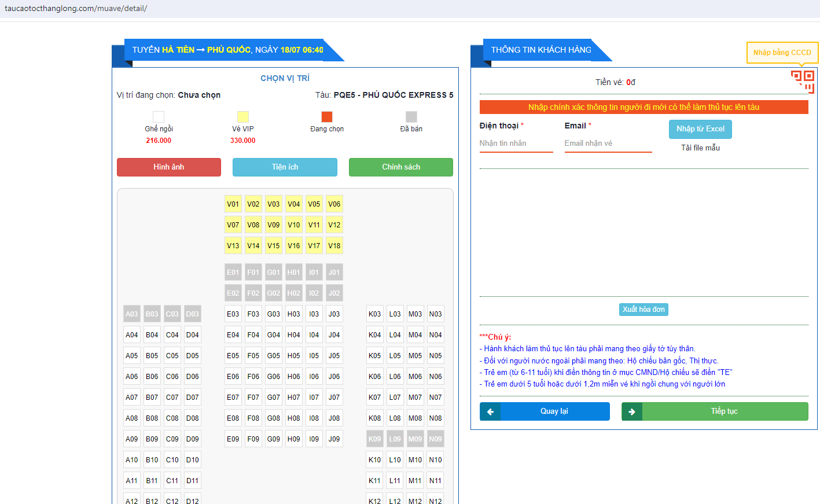Screen dimensions: 820x504
Task: Select seat E03
Action: [x=233, y=314]
